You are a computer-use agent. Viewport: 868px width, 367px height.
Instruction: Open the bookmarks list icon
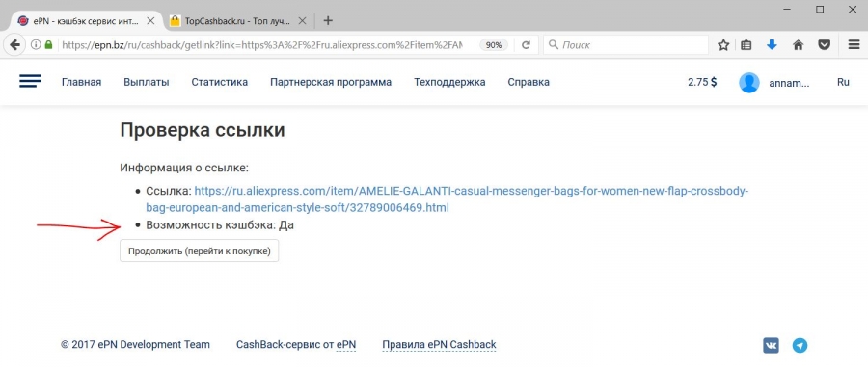(x=746, y=45)
